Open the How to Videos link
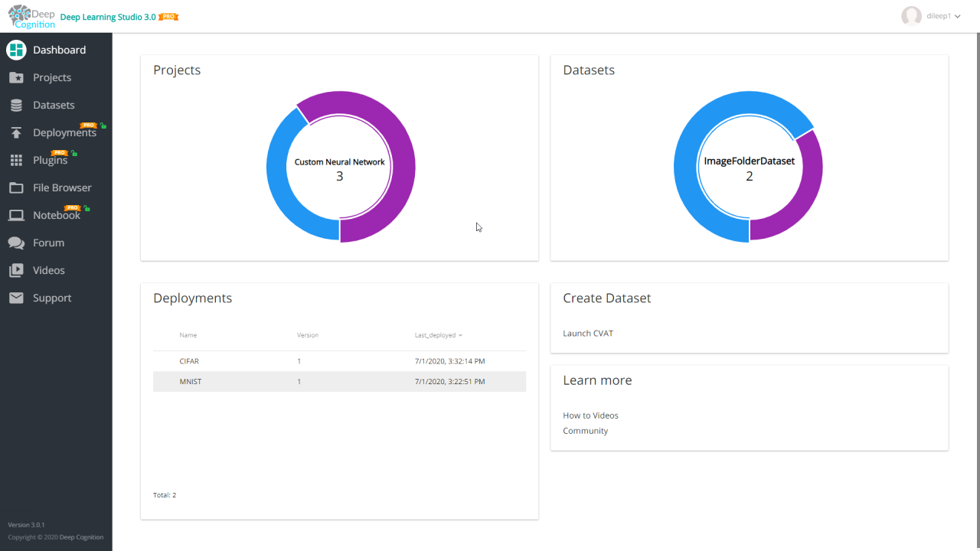The width and height of the screenshot is (980, 551). (x=590, y=416)
